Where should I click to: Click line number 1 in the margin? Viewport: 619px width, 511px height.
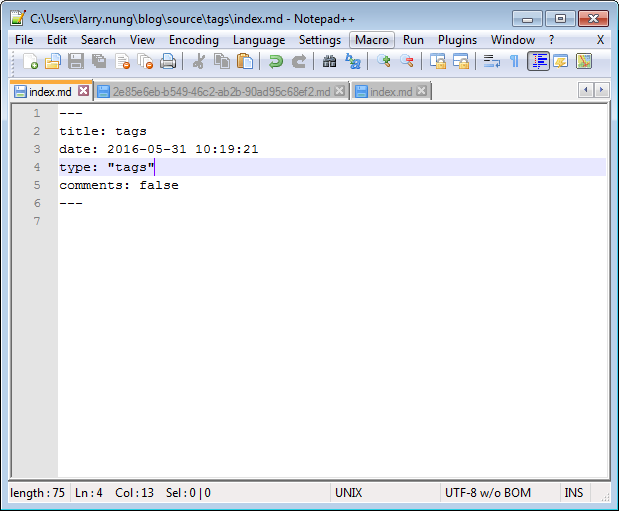[37, 113]
